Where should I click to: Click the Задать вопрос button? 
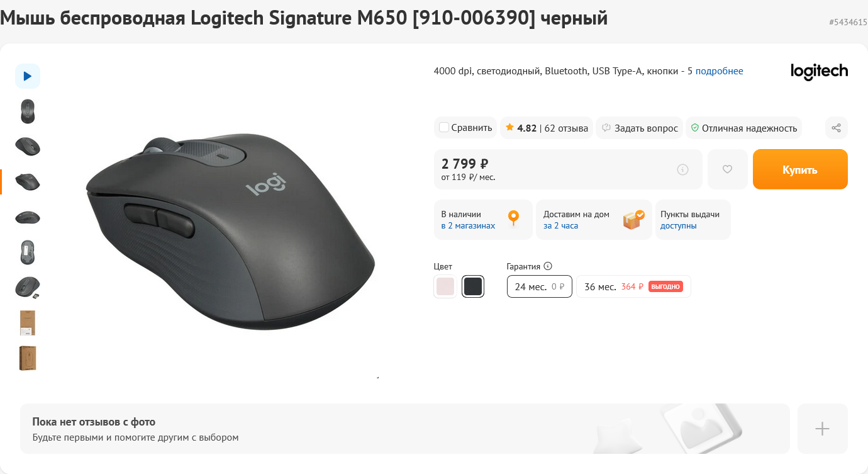click(639, 128)
